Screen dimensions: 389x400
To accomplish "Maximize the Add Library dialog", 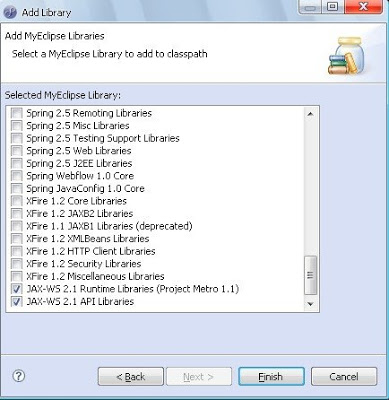I will [332, 6].
